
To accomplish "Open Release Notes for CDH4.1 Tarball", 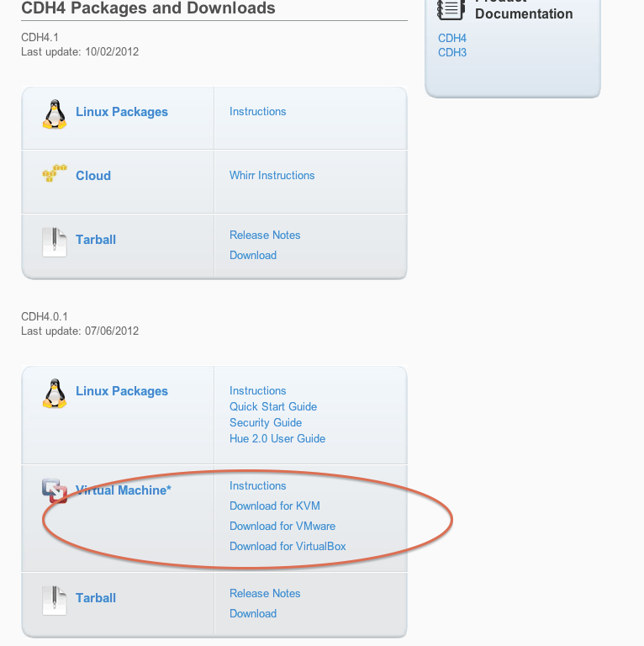I will (265, 235).
